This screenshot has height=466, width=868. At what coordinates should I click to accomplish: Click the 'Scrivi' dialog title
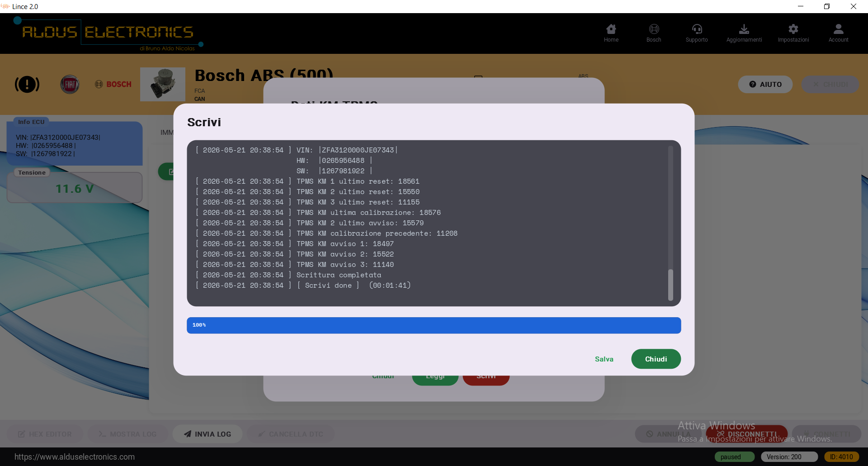(x=204, y=122)
